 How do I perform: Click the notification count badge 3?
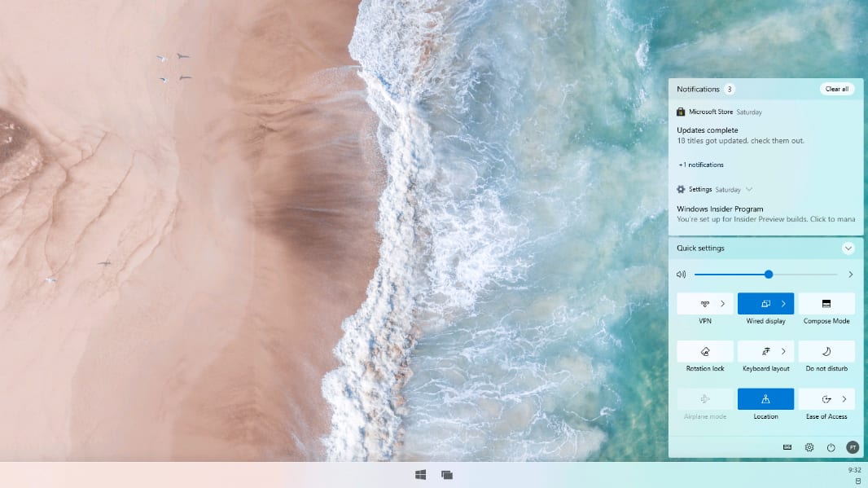point(730,89)
